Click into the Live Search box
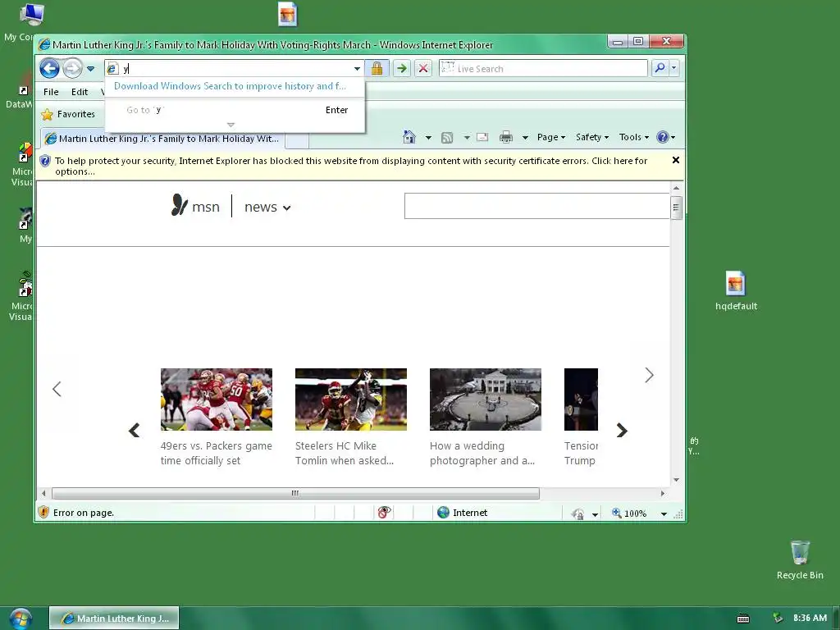 pyautogui.click(x=543, y=69)
